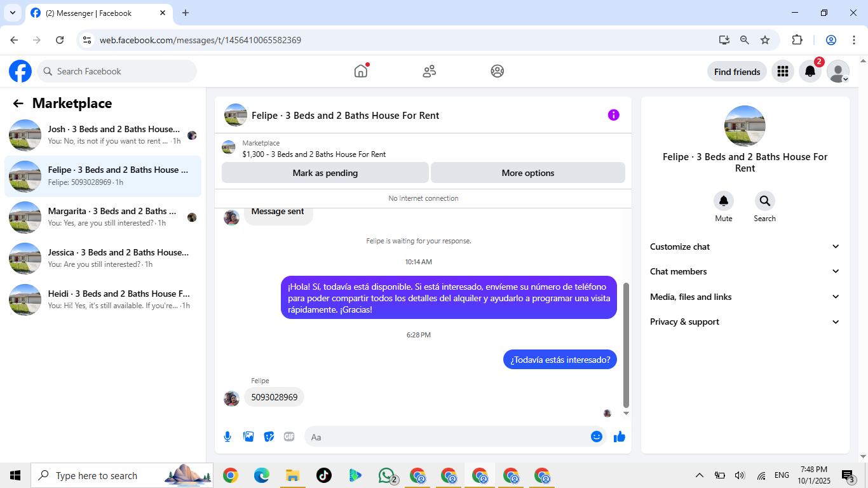
Task: Click the browser address bar URL
Action: pos(200,40)
